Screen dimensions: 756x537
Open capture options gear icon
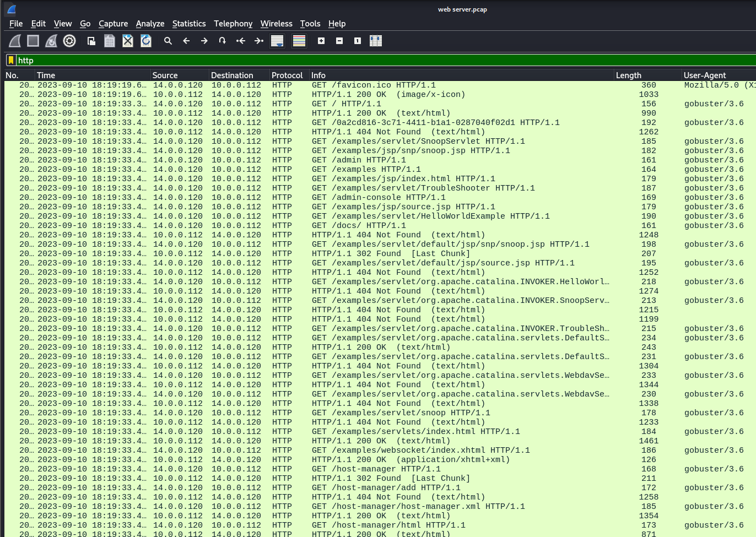tap(69, 41)
